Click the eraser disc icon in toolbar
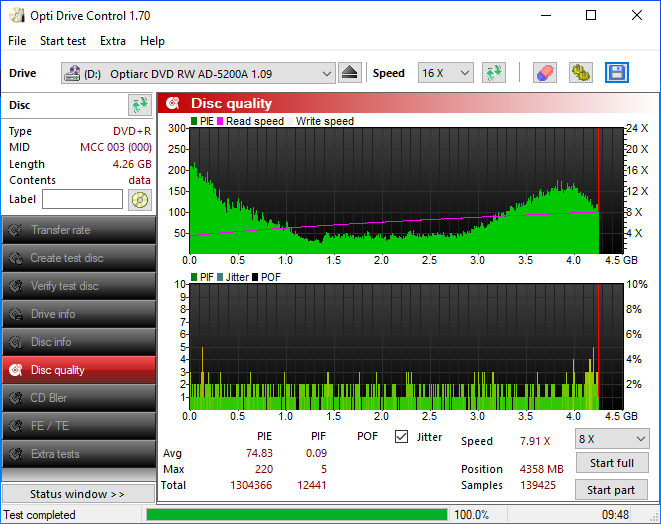661x524 pixels. click(x=545, y=73)
